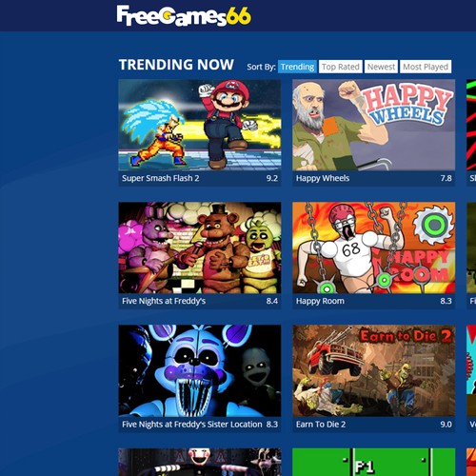This screenshot has width=476, height=476.
Task: Open the Super Smash Flash 2 thumbnail
Action: [200, 125]
